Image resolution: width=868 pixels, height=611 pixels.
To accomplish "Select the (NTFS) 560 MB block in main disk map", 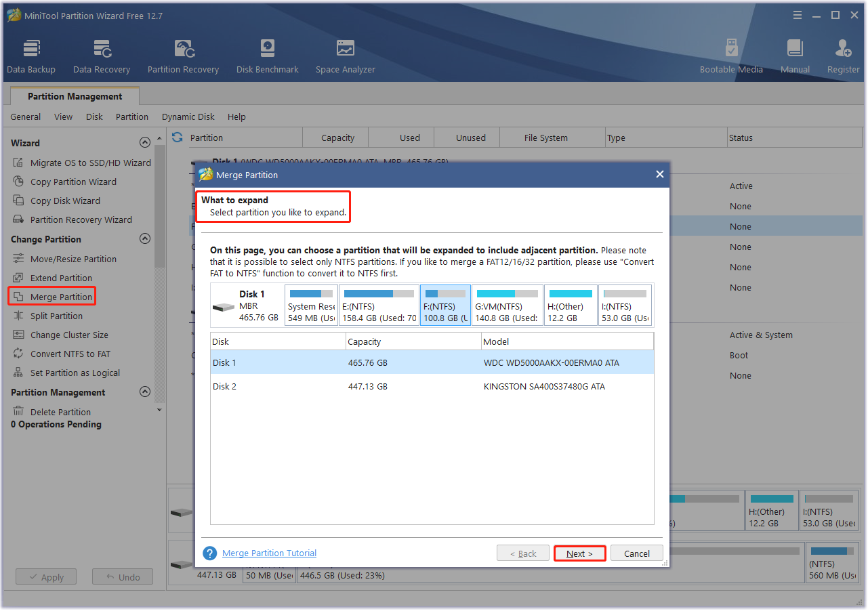I will [832, 562].
